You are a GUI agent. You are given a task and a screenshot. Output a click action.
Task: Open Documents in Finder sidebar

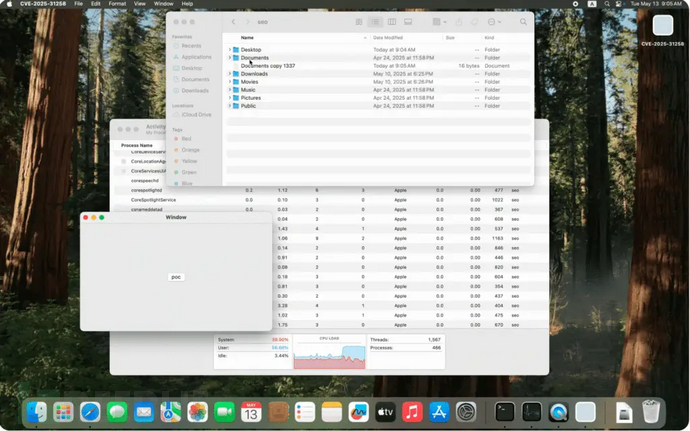tap(191, 79)
